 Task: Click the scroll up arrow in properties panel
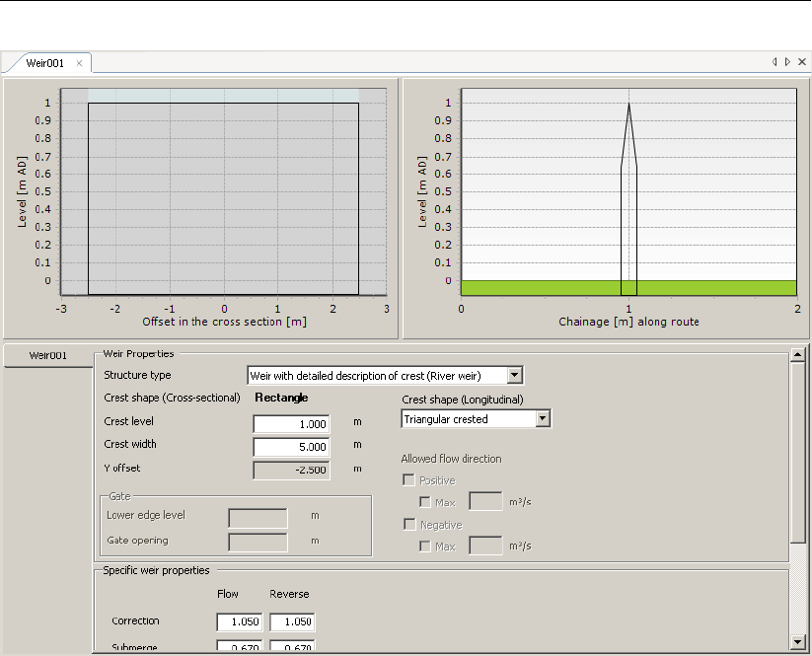[798, 353]
